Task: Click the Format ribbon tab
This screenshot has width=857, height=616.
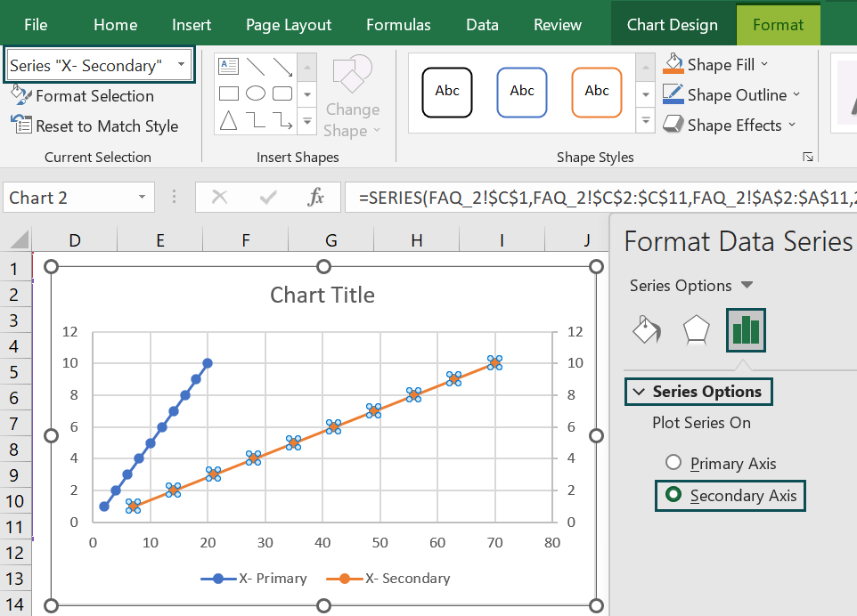Action: point(778,25)
